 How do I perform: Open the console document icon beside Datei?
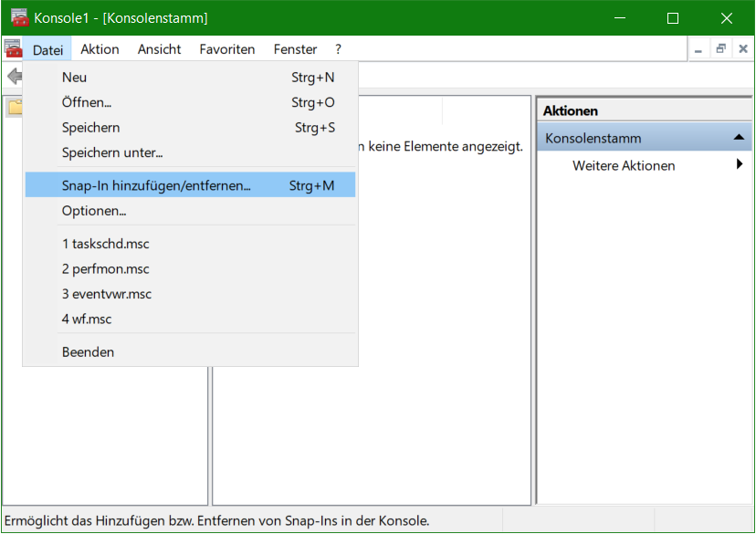(13, 49)
